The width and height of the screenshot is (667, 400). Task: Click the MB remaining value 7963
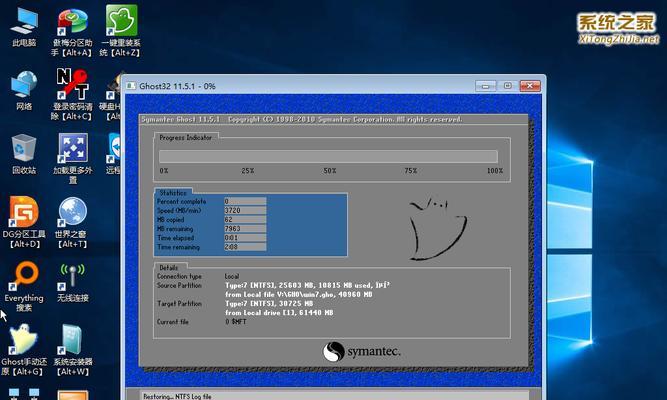coord(245,229)
